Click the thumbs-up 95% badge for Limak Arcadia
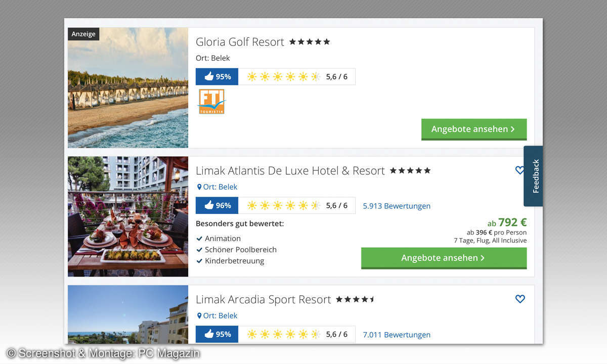This screenshot has width=607, height=364. coord(217,334)
